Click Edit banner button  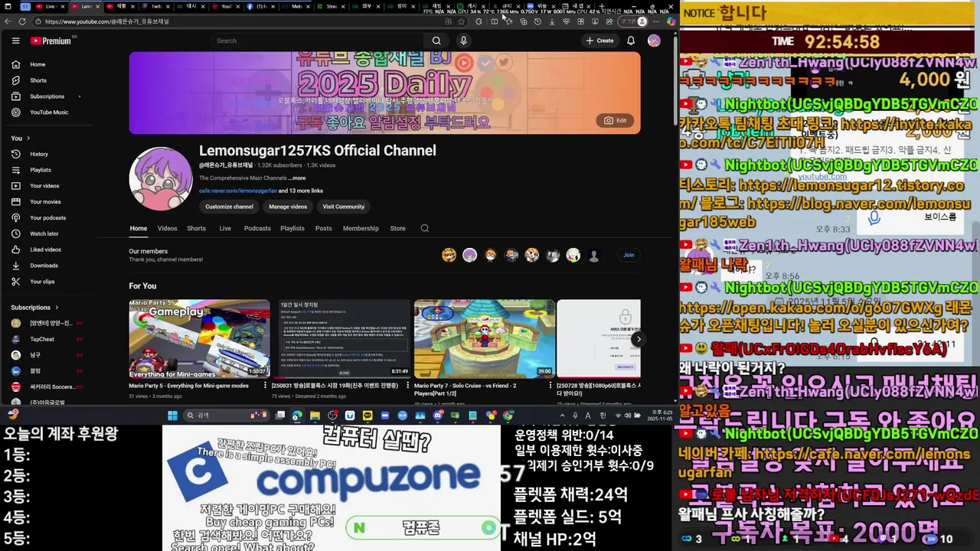coord(615,120)
